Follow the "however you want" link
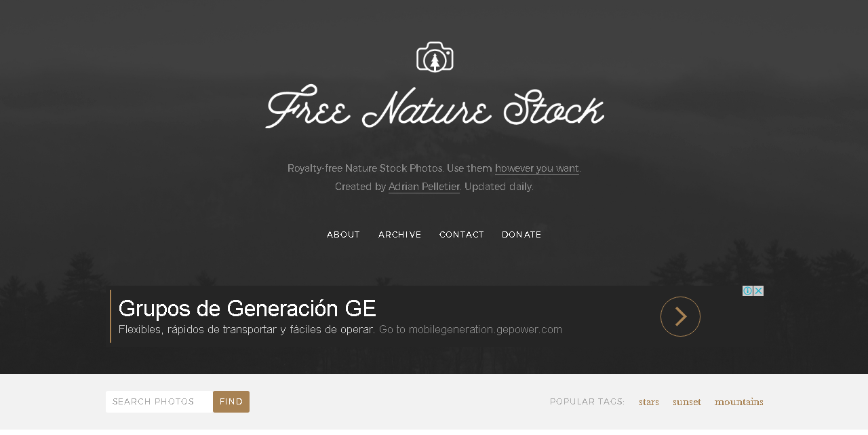868x435 pixels. click(537, 168)
